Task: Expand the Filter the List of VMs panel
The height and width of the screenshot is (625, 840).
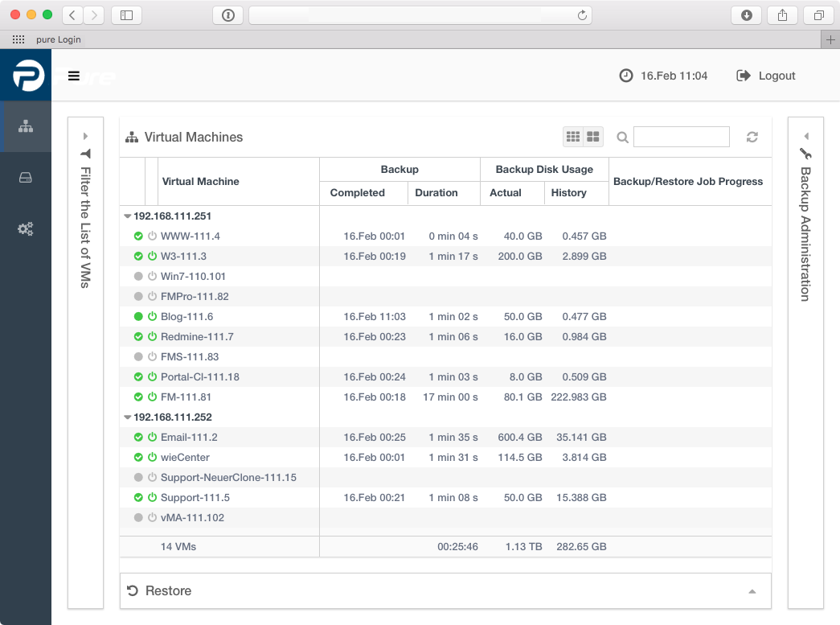Action: (x=85, y=136)
